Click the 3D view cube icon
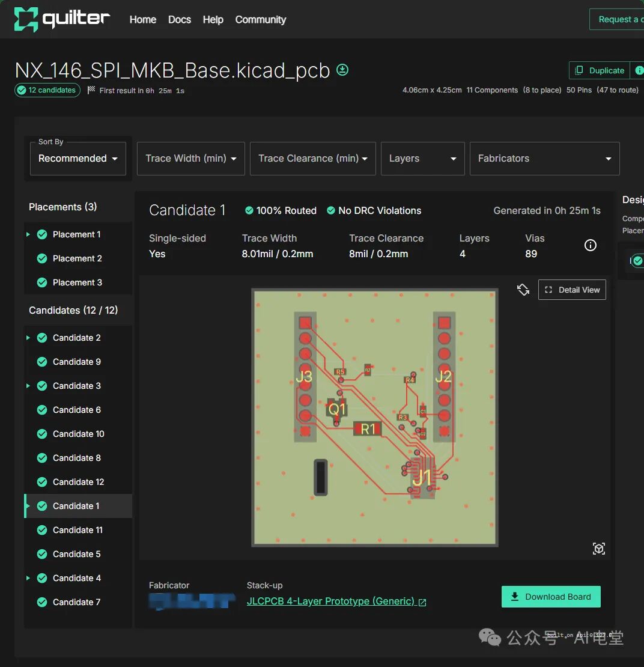644x667 pixels. pos(598,548)
